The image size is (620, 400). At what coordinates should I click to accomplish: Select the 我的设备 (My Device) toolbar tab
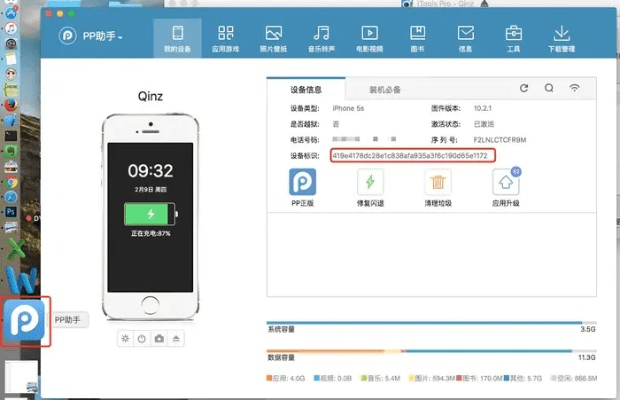coord(178,38)
